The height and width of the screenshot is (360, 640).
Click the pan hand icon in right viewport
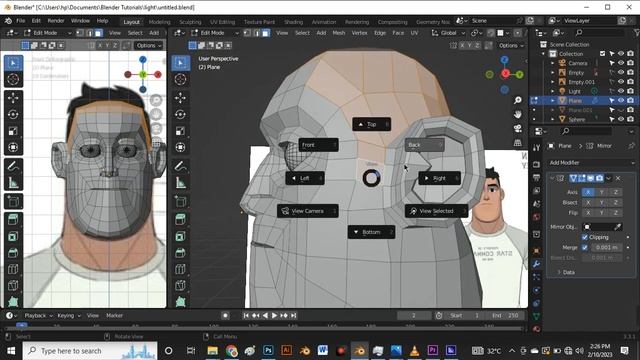518,114
